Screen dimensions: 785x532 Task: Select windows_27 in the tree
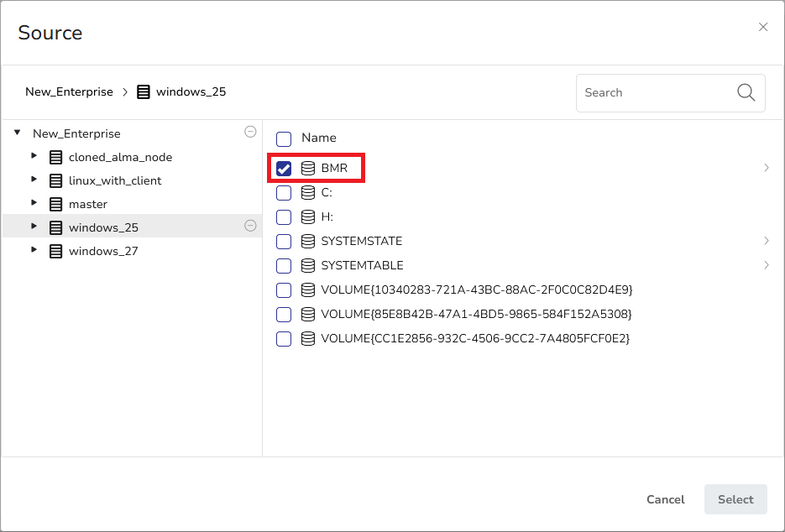point(103,251)
